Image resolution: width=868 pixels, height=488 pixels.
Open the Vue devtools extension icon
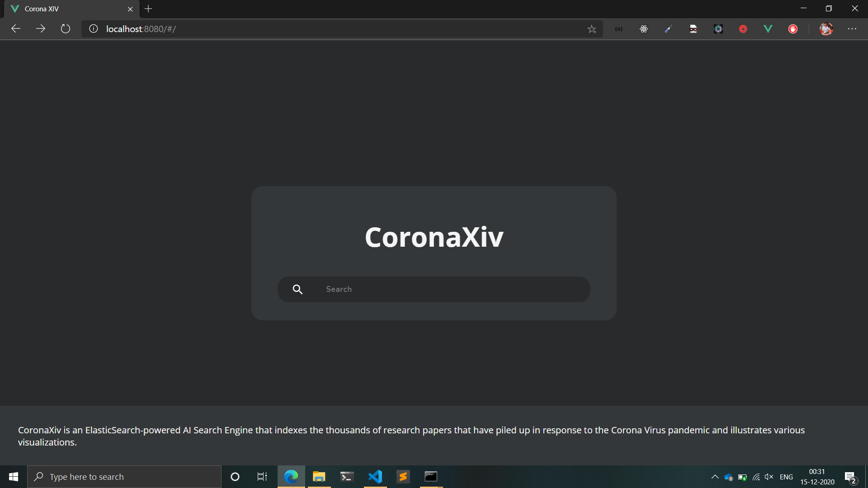(x=768, y=29)
